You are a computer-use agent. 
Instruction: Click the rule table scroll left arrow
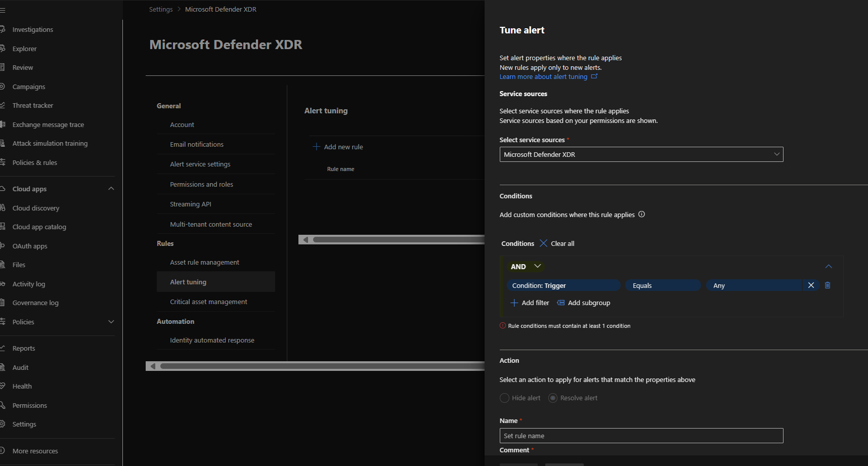(305, 239)
